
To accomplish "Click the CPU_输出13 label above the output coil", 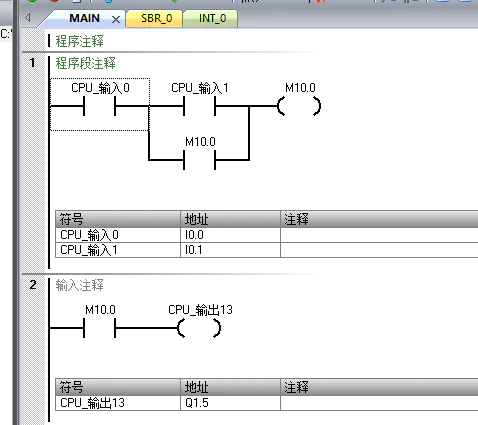I will (200, 310).
